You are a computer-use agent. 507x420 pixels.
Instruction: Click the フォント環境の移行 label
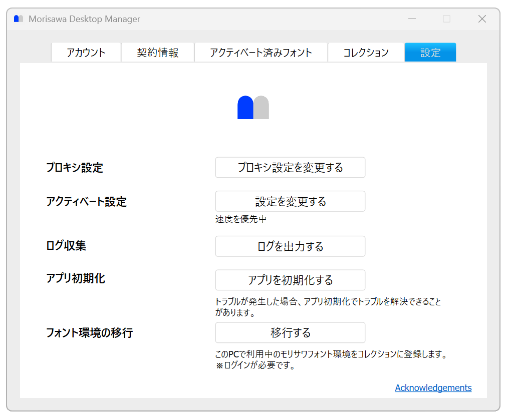tap(90, 332)
